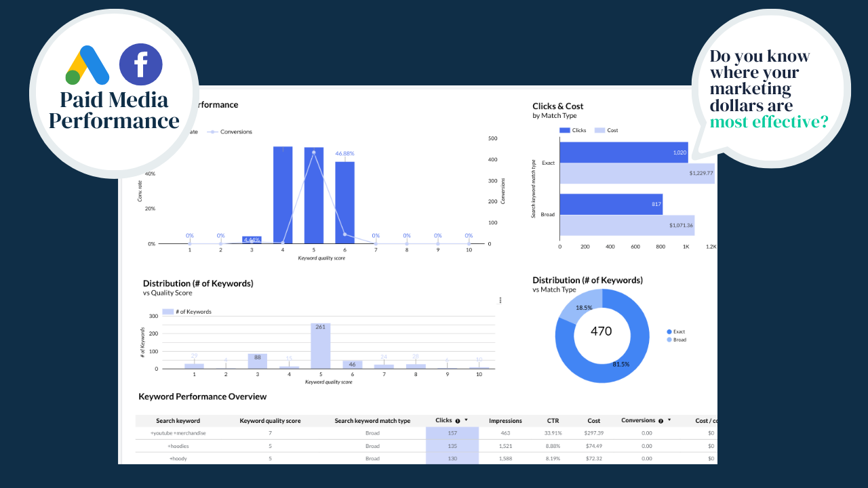
Task: Click the 261 bar in Distribution chart
Action: click(321, 346)
